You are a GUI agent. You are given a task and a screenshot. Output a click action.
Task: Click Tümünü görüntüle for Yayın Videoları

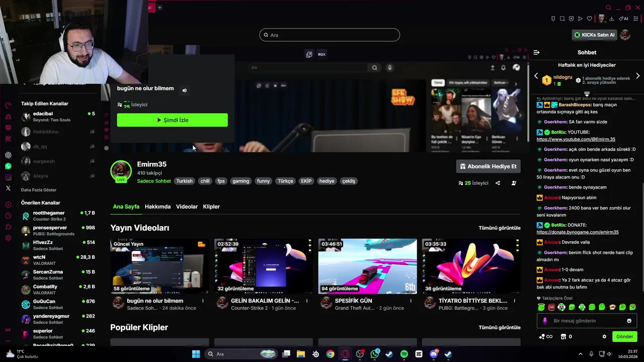tap(500, 228)
